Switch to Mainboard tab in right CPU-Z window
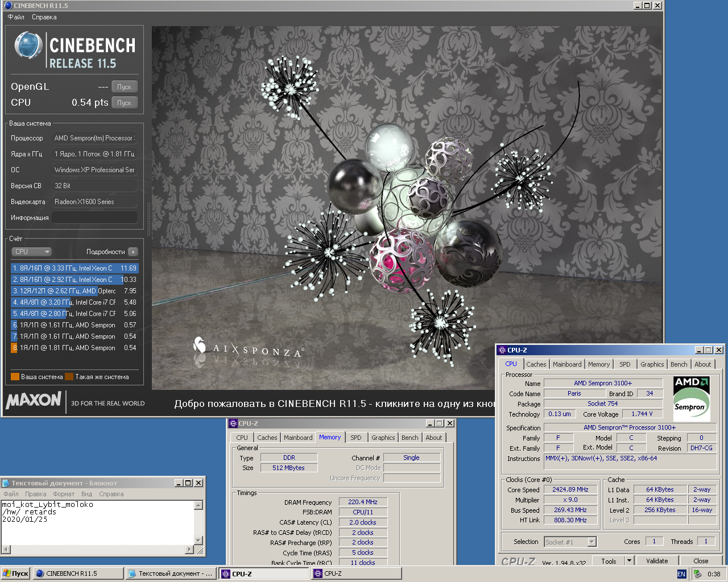 pyautogui.click(x=567, y=364)
